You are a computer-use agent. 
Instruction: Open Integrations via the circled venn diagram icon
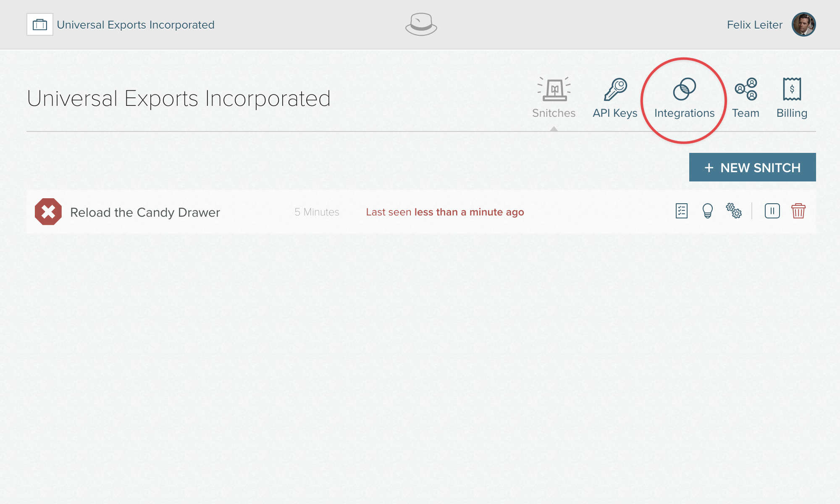coord(685,88)
